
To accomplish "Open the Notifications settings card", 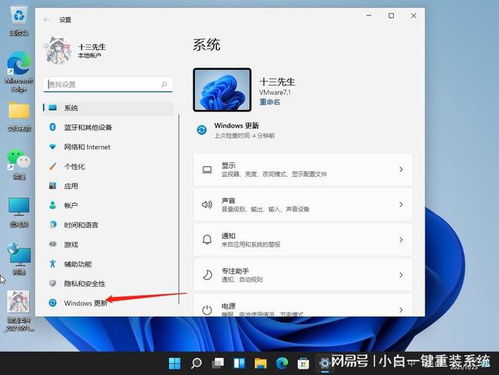I will 303,240.
